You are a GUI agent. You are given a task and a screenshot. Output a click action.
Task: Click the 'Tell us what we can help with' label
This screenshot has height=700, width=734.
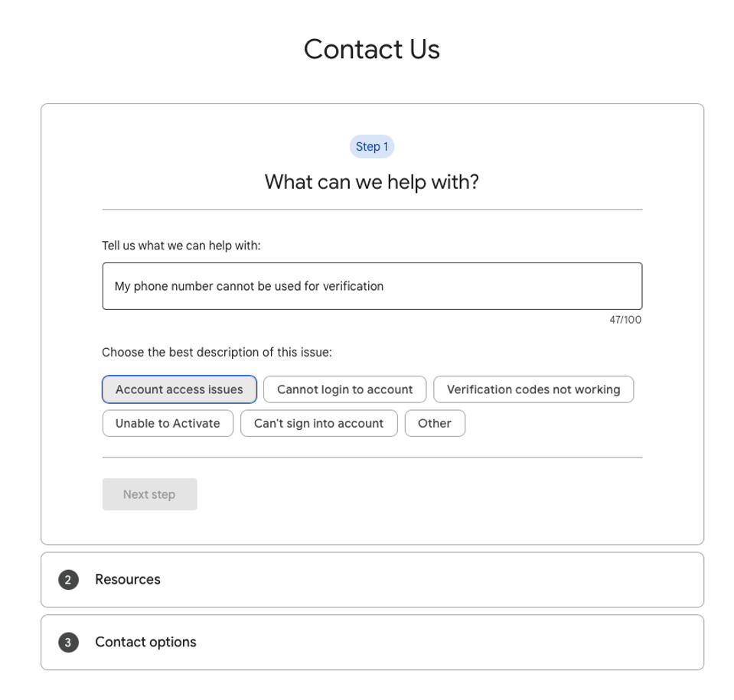coord(181,246)
